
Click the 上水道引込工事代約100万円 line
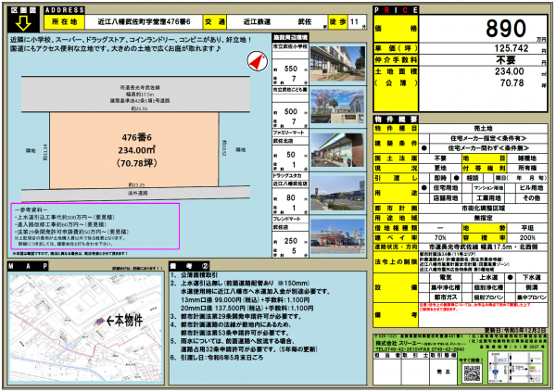tap(65, 217)
